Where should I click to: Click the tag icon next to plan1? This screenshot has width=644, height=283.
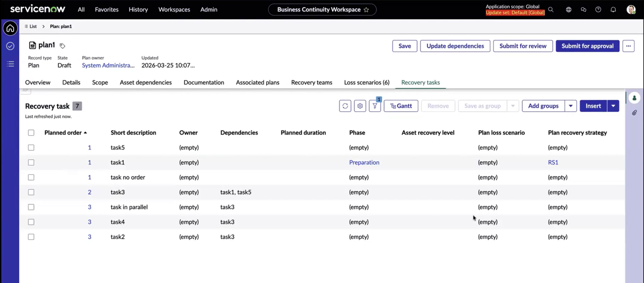pos(62,46)
